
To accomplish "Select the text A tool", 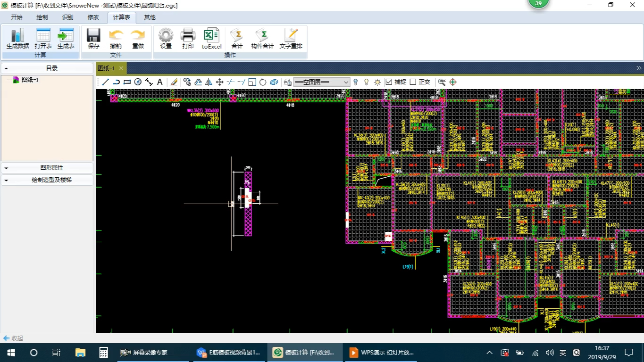I will (x=160, y=82).
